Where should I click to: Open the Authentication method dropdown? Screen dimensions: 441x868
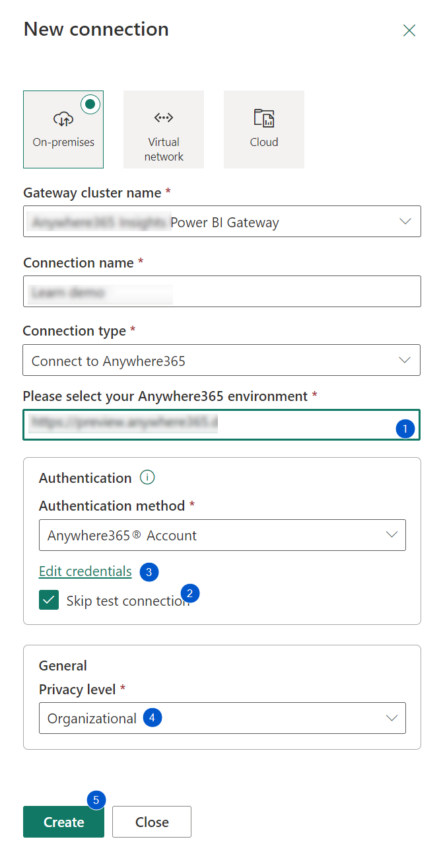[x=222, y=535]
